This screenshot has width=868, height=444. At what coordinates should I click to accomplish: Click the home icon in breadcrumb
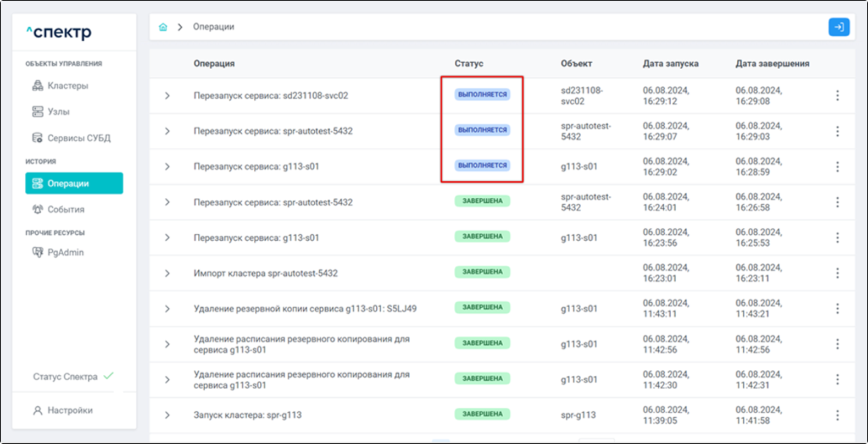[x=163, y=27]
